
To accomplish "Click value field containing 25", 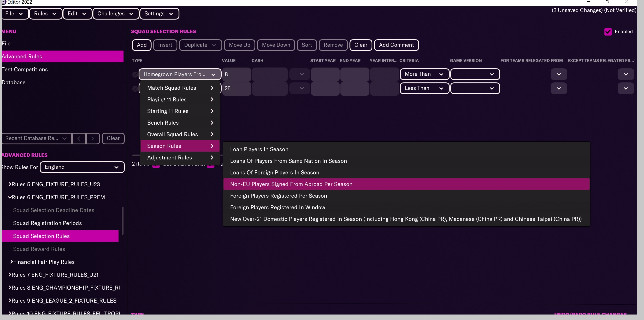I will click(237, 88).
